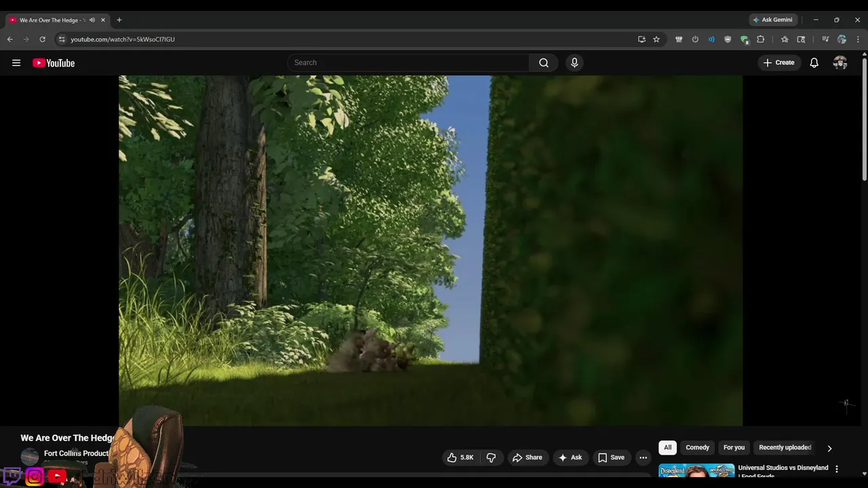868x488 pixels.
Task: Open the shield blocker extension
Action: [x=728, y=39]
